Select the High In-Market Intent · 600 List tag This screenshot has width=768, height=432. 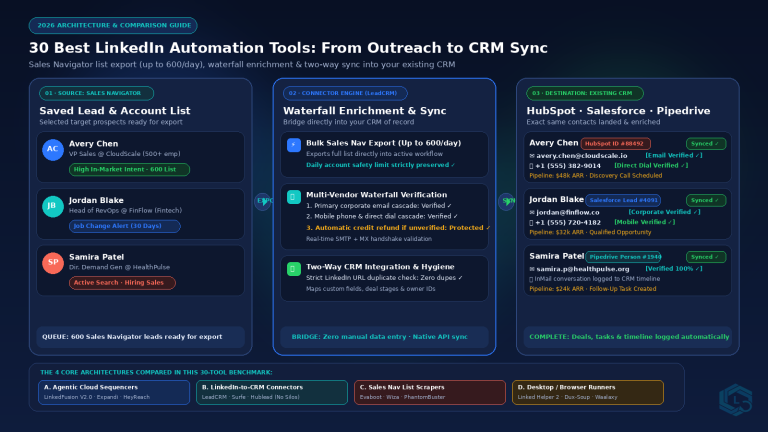[x=129, y=169]
